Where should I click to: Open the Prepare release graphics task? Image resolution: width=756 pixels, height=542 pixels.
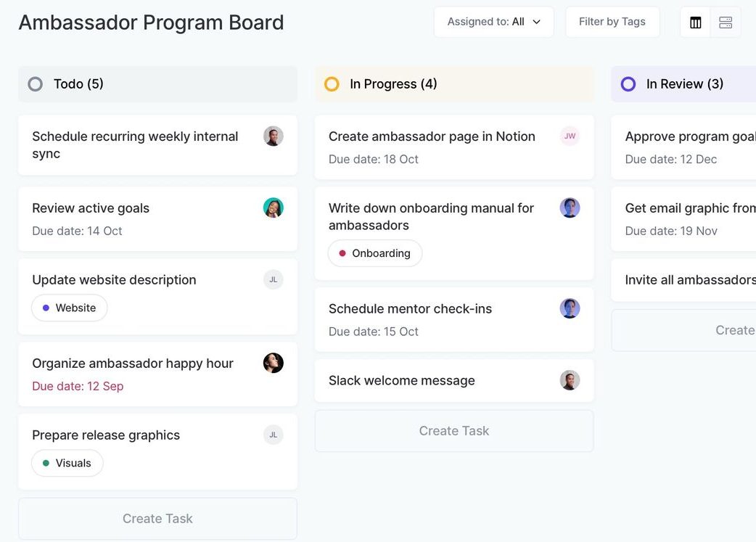coord(106,435)
